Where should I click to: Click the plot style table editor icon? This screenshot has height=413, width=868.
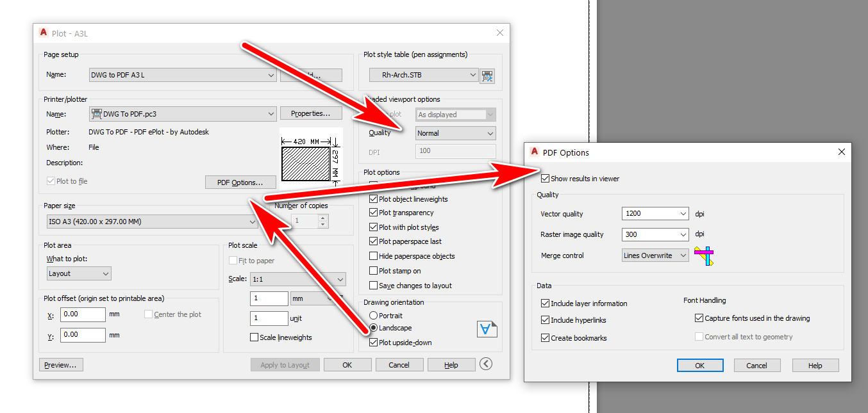point(488,76)
